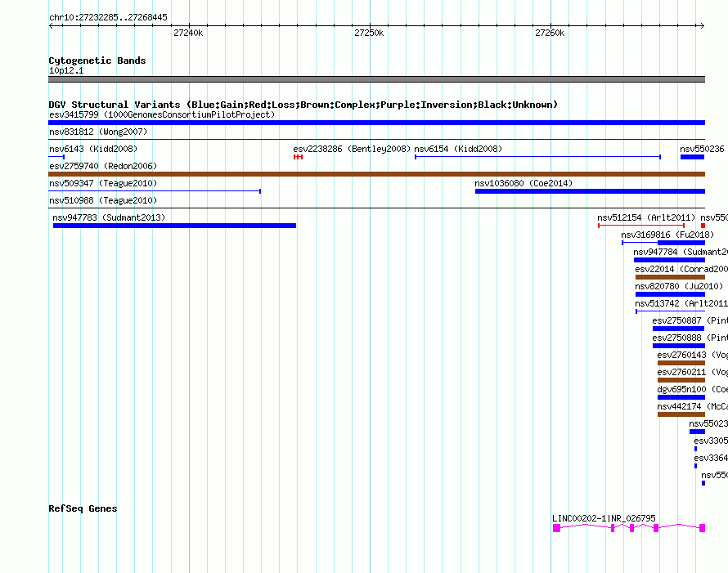Click the gray 10p12.1 cytogenetic band bar
The width and height of the screenshot is (728, 573).
tap(376, 79)
